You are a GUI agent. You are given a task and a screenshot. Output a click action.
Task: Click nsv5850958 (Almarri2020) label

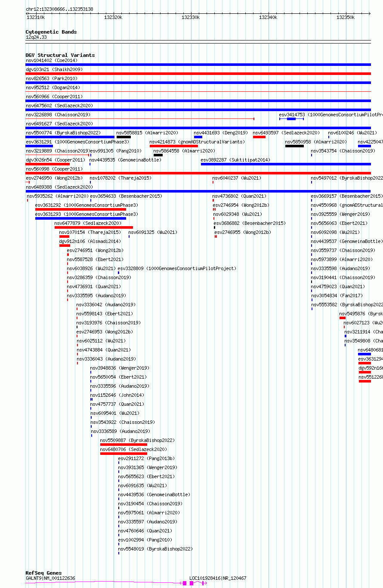point(316,142)
